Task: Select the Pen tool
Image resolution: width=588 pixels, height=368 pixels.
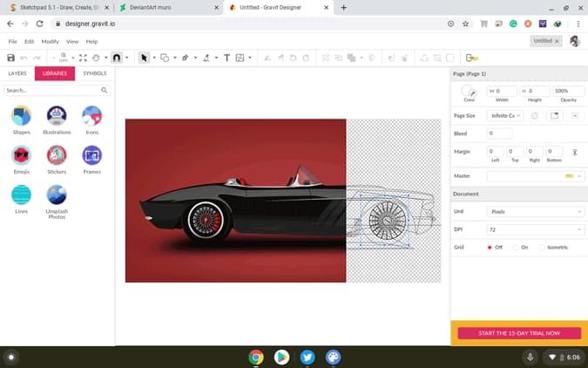Action: pos(185,58)
